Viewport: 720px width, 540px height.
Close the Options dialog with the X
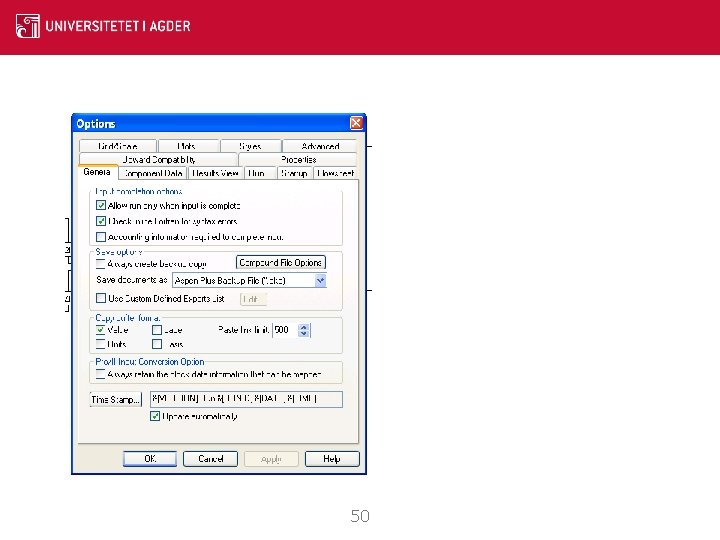(356, 123)
